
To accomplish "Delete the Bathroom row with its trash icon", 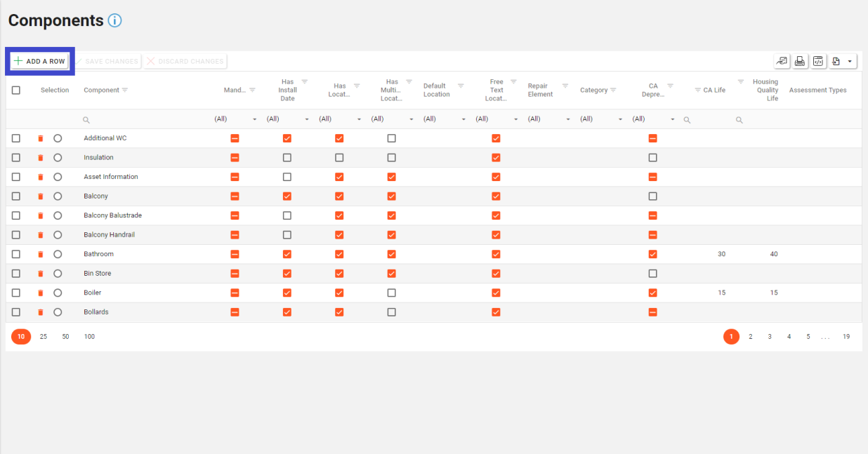I will tap(41, 254).
